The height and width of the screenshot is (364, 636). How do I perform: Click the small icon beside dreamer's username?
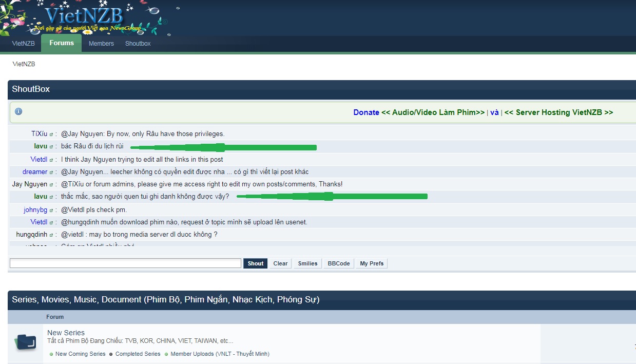(x=51, y=172)
